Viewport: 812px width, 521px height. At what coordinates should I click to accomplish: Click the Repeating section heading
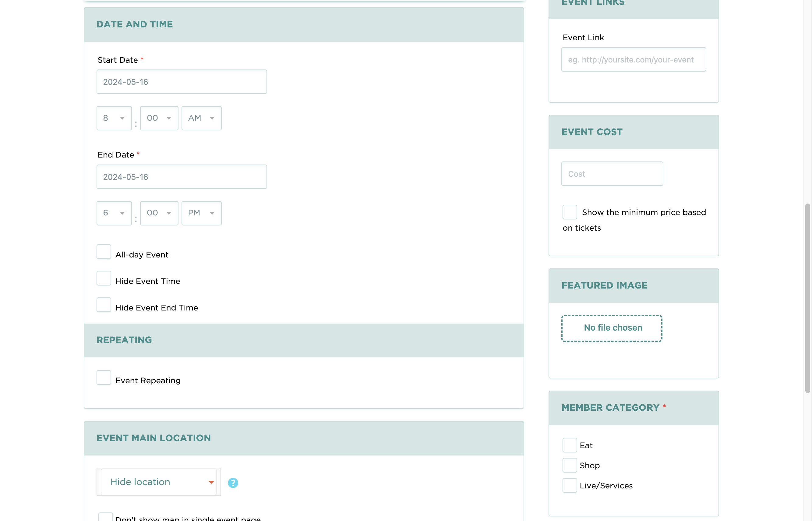[124, 340]
